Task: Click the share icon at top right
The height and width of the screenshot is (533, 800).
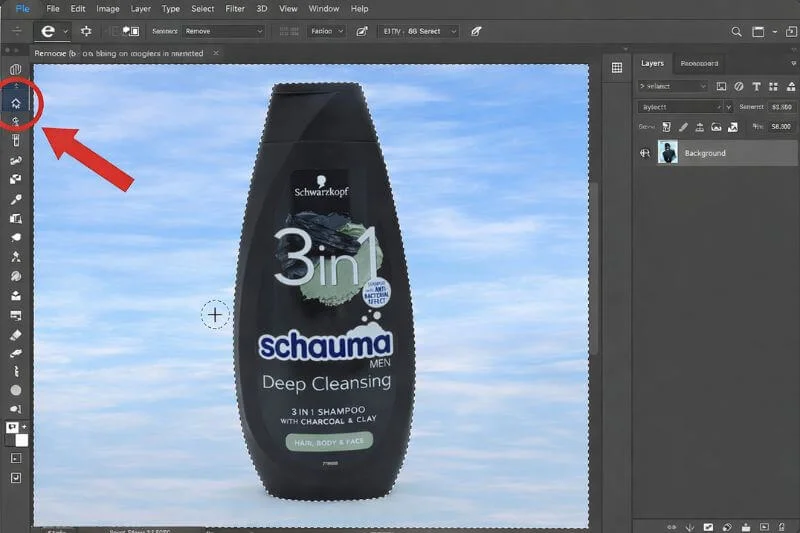Action: pyautogui.click(x=791, y=32)
